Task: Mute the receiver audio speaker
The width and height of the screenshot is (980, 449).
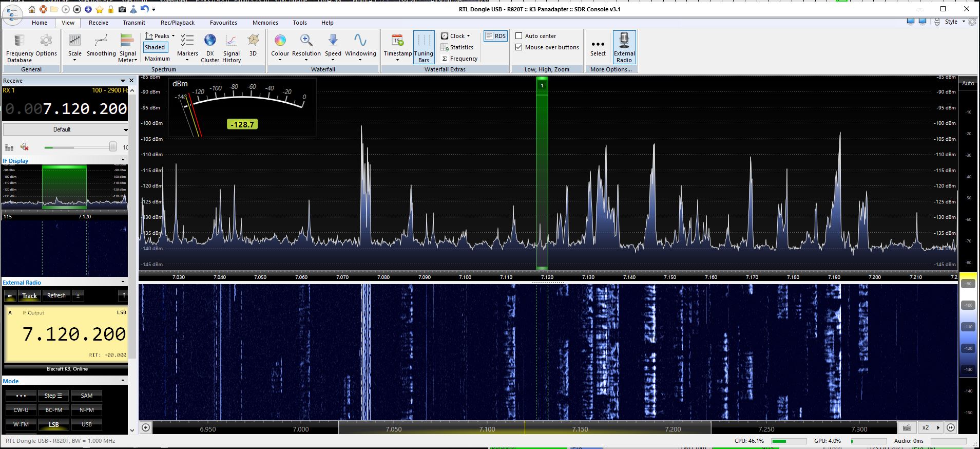Action: pyautogui.click(x=25, y=147)
